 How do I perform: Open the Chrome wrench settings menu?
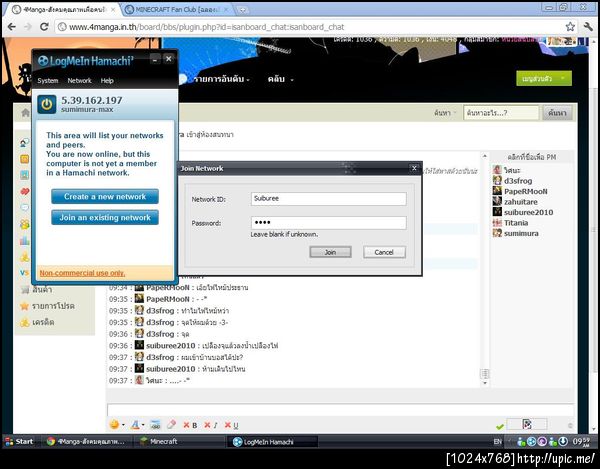(x=589, y=27)
